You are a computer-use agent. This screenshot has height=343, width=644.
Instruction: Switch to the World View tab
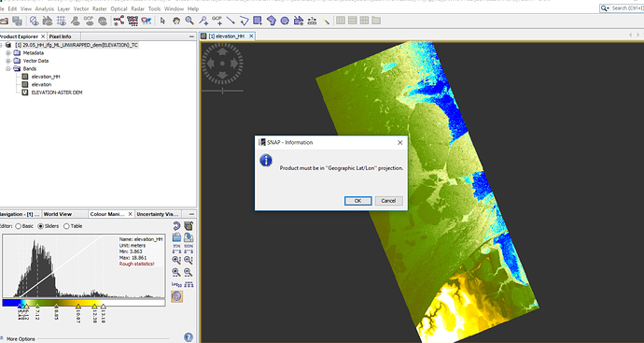58,214
